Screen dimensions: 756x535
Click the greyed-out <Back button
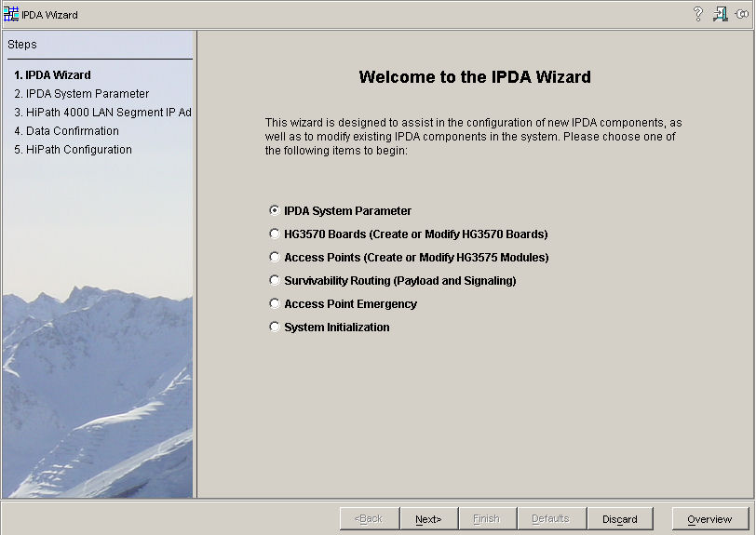370,519
